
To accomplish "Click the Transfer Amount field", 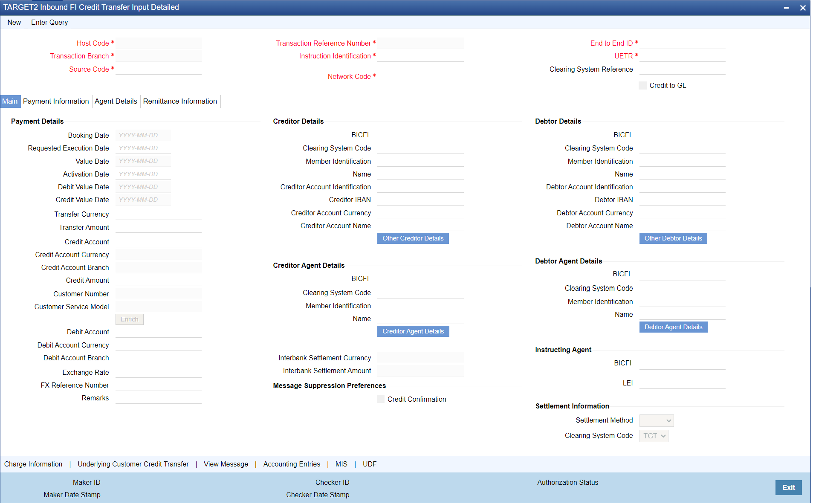I will 159,227.
